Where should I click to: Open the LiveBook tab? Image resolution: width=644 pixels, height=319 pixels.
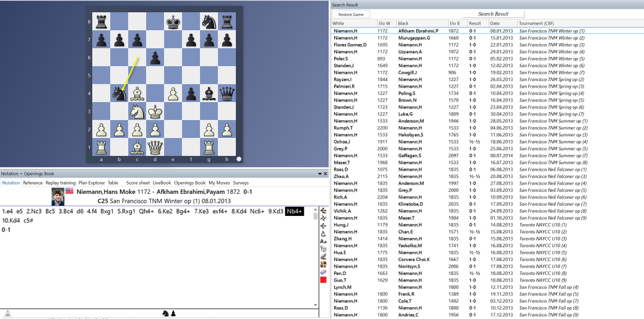pos(162,183)
